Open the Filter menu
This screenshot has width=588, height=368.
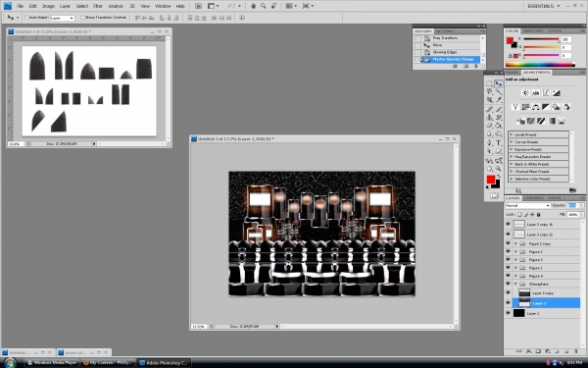pyautogui.click(x=98, y=6)
